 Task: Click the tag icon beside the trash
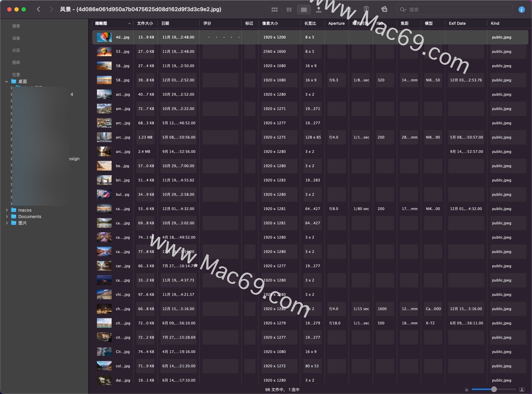[x=384, y=9]
